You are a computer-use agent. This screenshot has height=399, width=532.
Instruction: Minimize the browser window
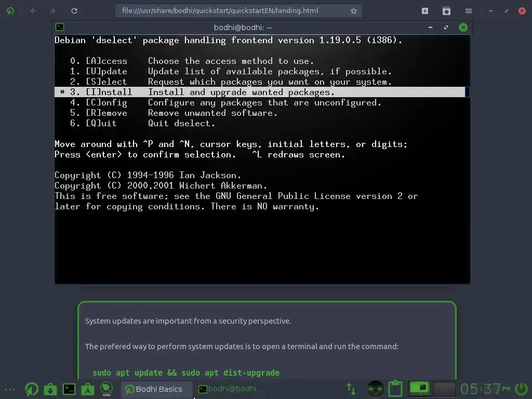(490, 11)
